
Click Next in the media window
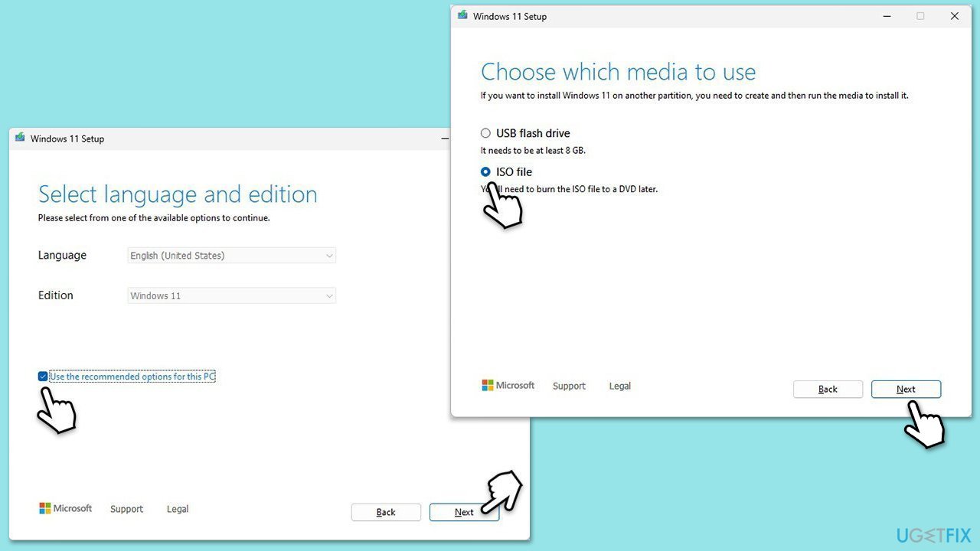[x=906, y=390]
